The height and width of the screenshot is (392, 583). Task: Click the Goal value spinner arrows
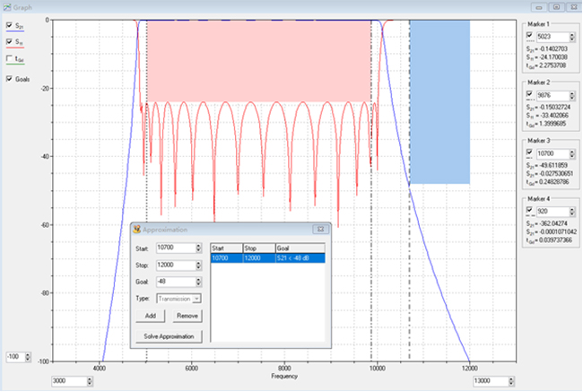coord(197,282)
